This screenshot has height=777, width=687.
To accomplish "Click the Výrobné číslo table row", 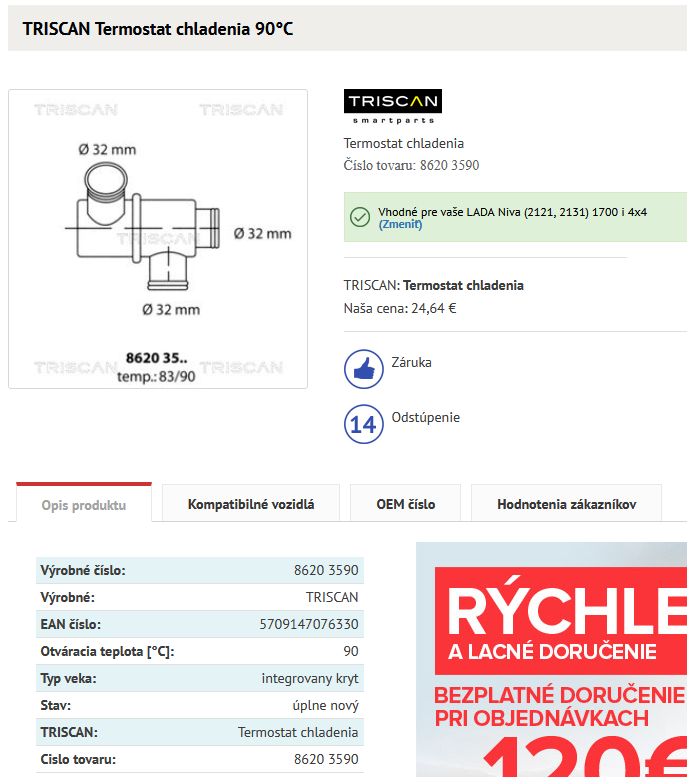I will 199,571.
